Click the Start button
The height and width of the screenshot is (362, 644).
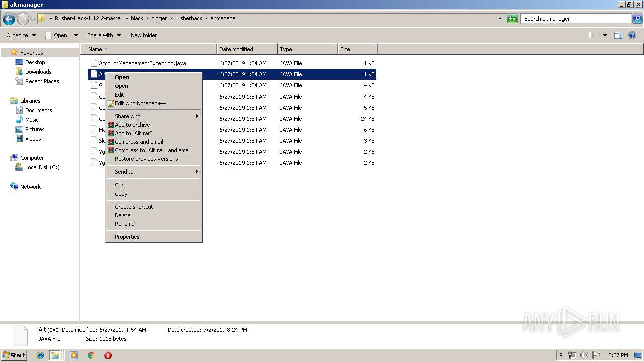point(14,355)
